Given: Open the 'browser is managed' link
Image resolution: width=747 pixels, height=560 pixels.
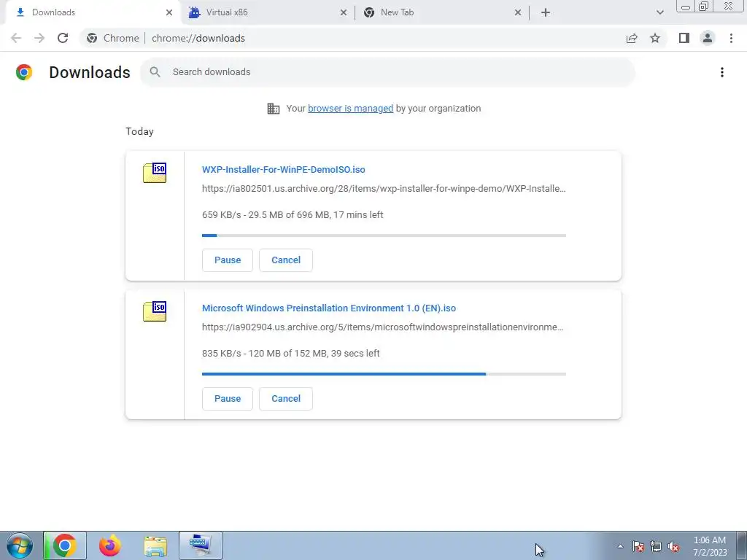Looking at the screenshot, I should pos(351,109).
